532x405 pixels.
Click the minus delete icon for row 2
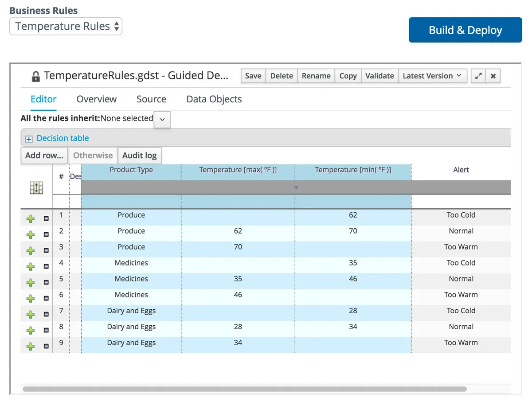tap(46, 234)
